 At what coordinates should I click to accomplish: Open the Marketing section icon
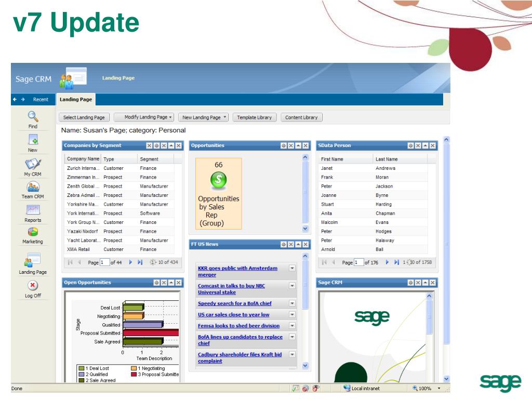pyautogui.click(x=33, y=232)
